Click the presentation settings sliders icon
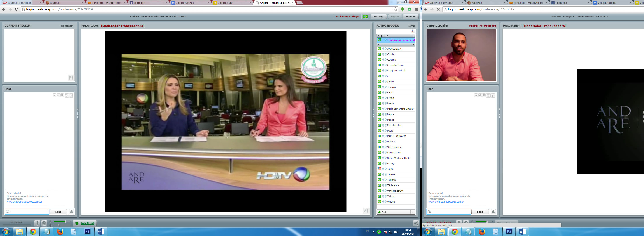 pos(366,210)
